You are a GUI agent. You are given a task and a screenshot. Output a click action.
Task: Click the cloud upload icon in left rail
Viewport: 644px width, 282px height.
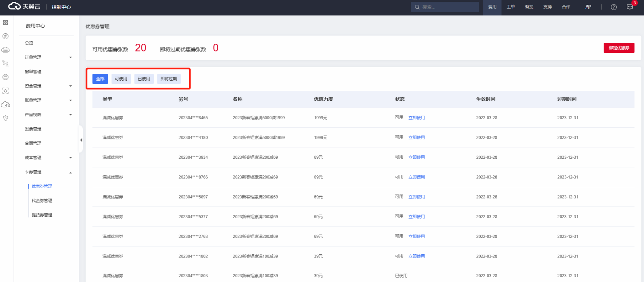point(5,105)
